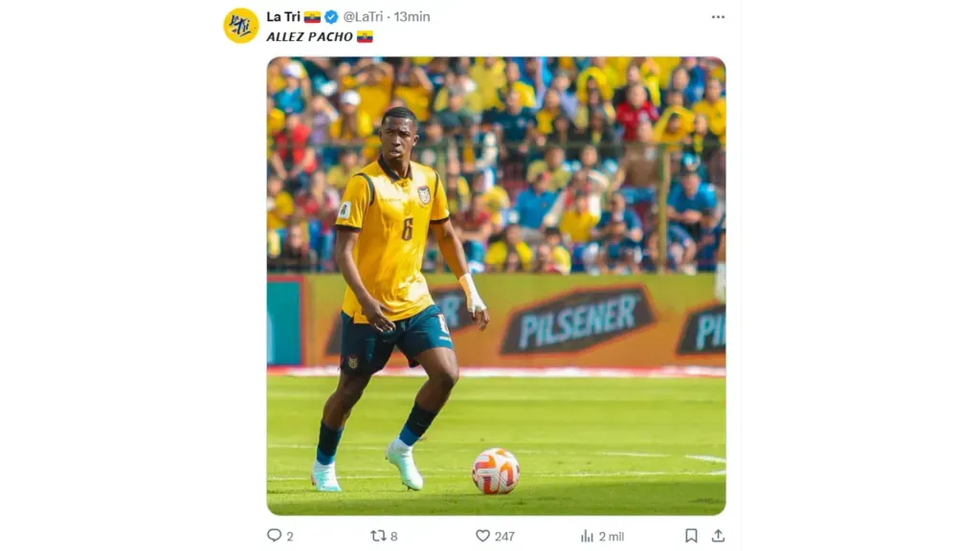This screenshot has width=980, height=551.
Task: Click the 247 likes count
Action: coord(504,536)
